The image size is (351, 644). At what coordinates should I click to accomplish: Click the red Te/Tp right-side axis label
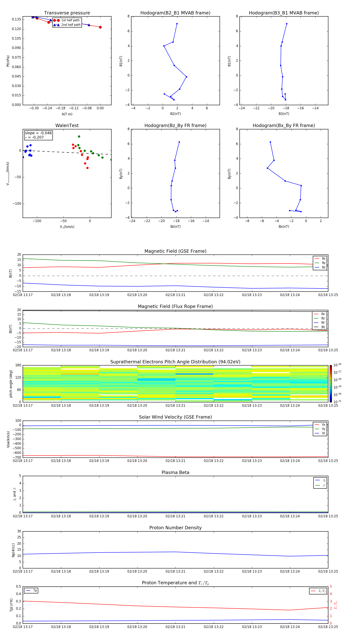click(336, 605)
